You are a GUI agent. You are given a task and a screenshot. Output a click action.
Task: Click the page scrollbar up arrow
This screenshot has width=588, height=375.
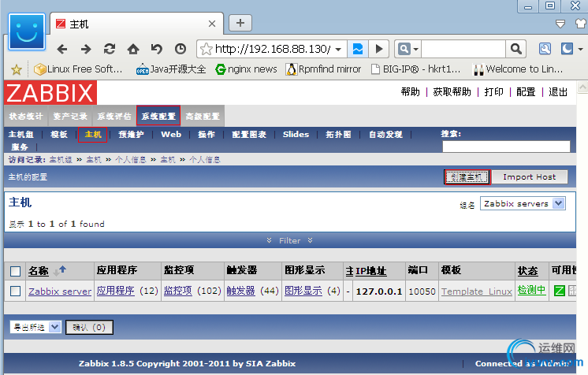coord(582,87)
